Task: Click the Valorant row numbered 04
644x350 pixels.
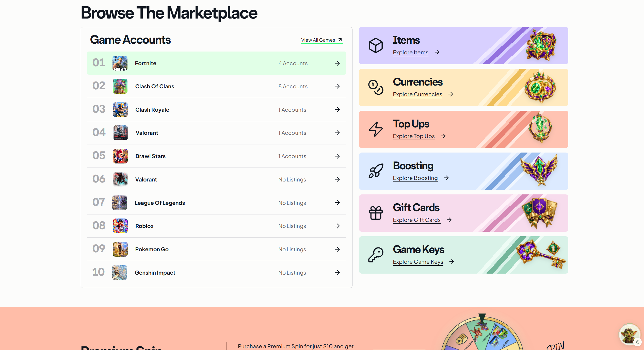Action: pyautogui.click(x=217, y=133)
